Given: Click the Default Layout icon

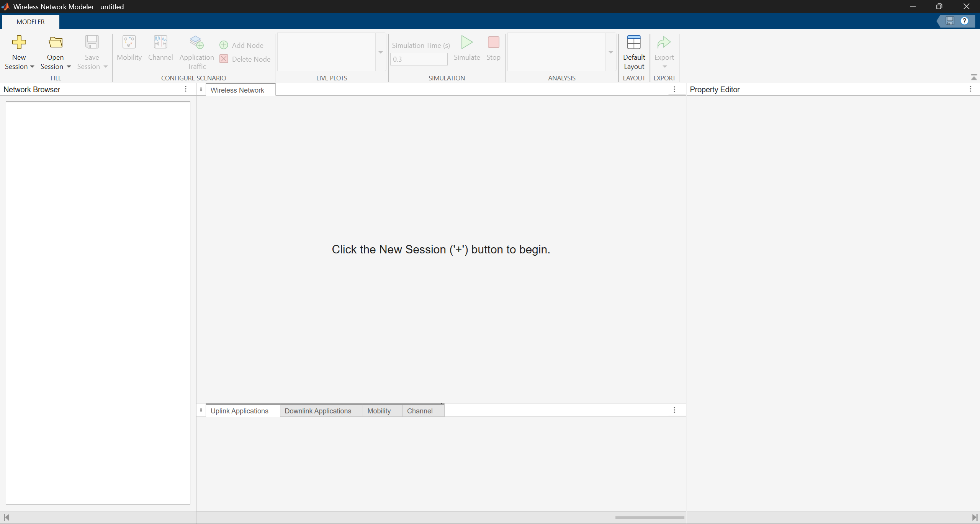Looking at the screenshot, I should pyautogui.click(x=634, y=42).
